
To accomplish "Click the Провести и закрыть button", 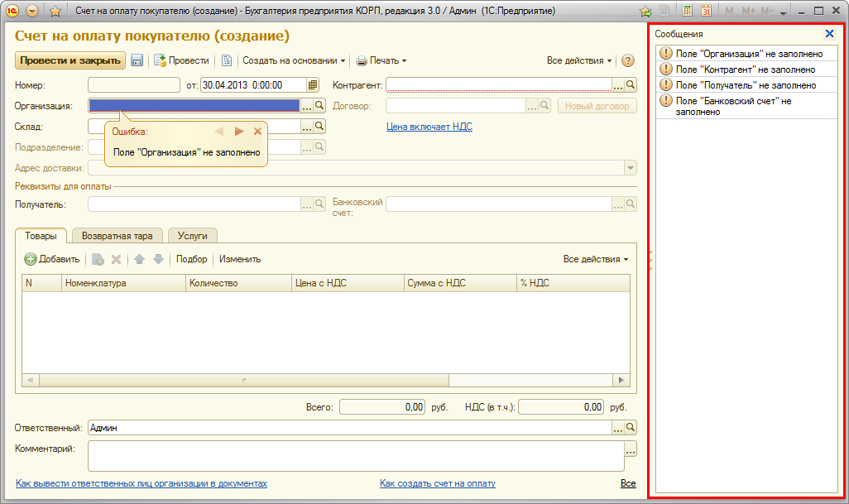I will click(x=70, y=60).
